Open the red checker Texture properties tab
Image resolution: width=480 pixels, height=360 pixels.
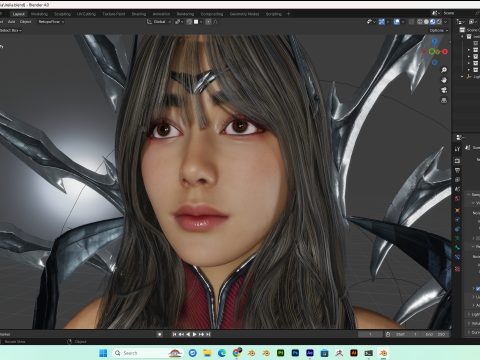tap(457, 269)
